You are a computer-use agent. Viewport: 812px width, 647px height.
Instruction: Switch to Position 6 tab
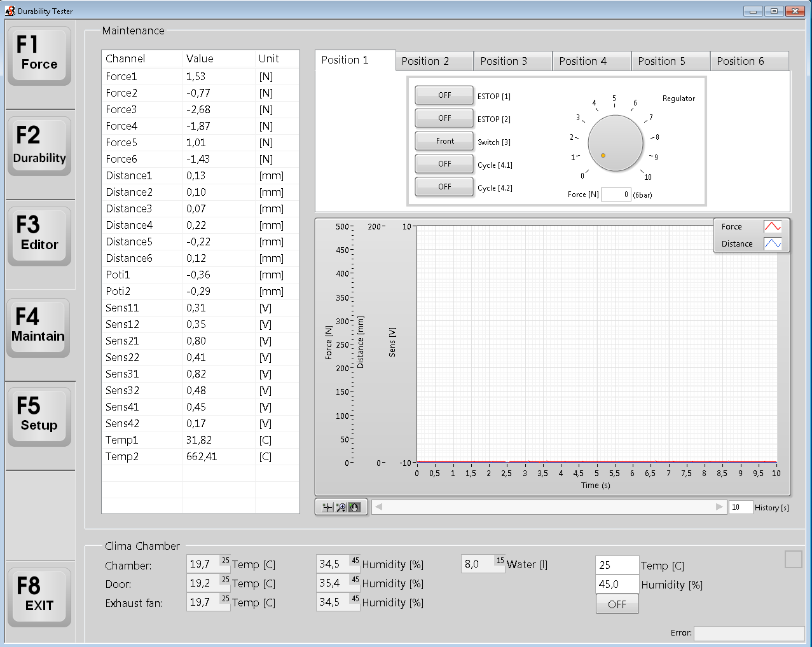pyautogui.click(x=750, y=61)
